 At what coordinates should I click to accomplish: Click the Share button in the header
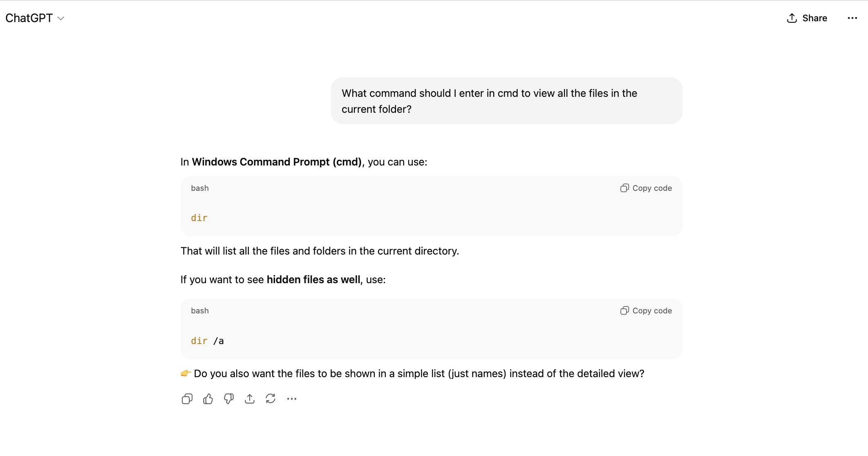click(x=807, y=18)
